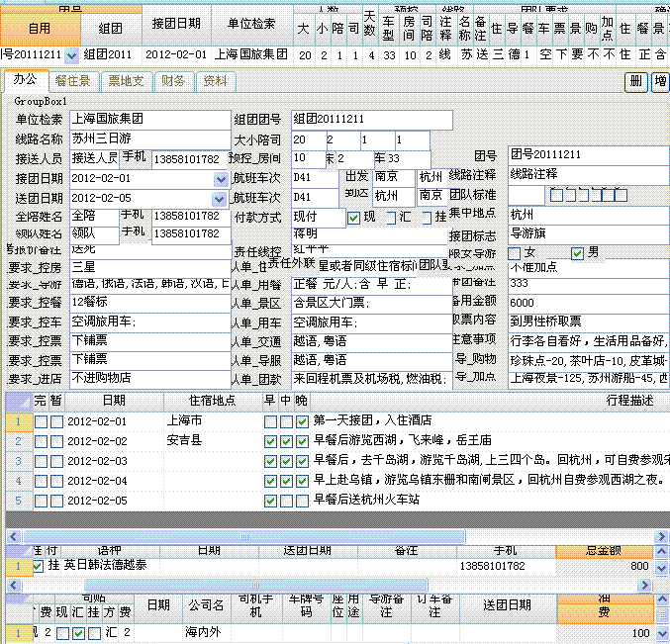
Task: Click 第一天接团，入住酒店 description
Action: pyautogui.click(x=372, y=420)
